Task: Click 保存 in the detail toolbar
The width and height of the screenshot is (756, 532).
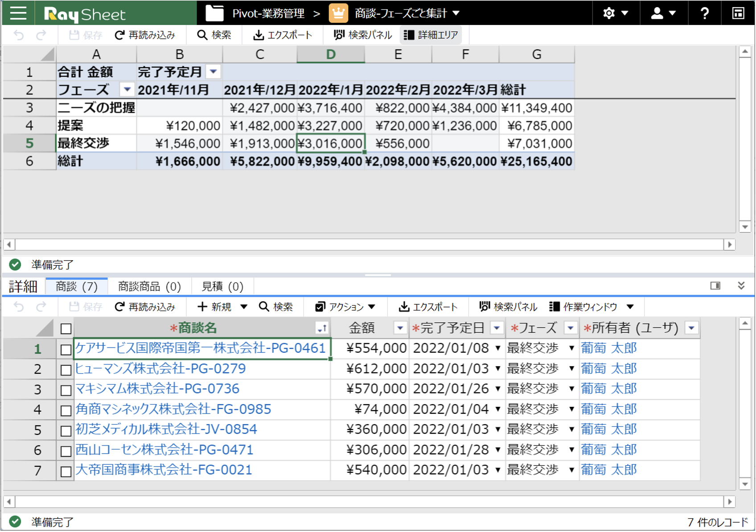Action: click(x=86, y=307)
